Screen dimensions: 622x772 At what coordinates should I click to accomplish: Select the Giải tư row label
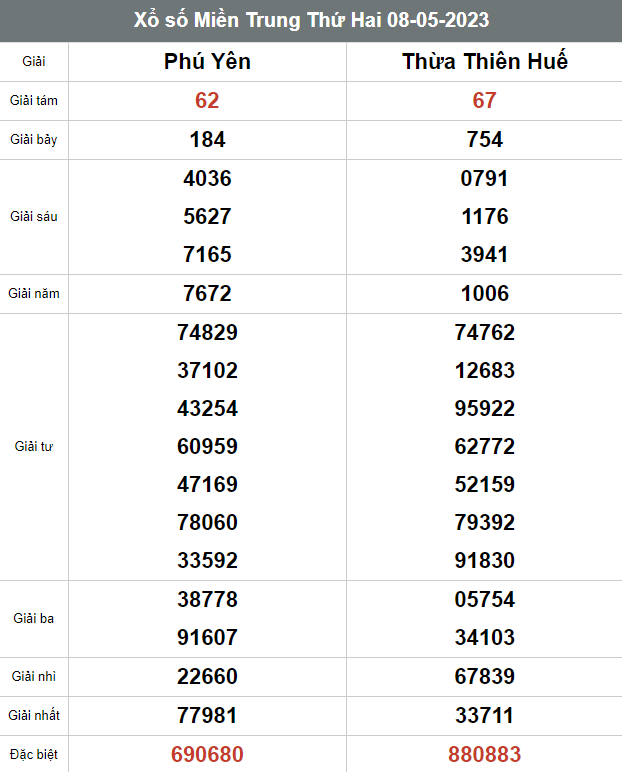(34, 447)
